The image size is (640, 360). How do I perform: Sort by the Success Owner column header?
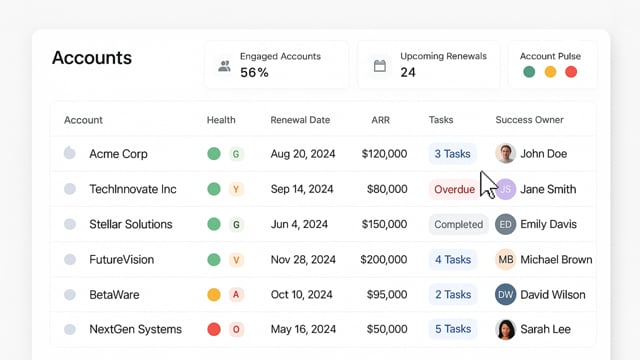(529, 120)
